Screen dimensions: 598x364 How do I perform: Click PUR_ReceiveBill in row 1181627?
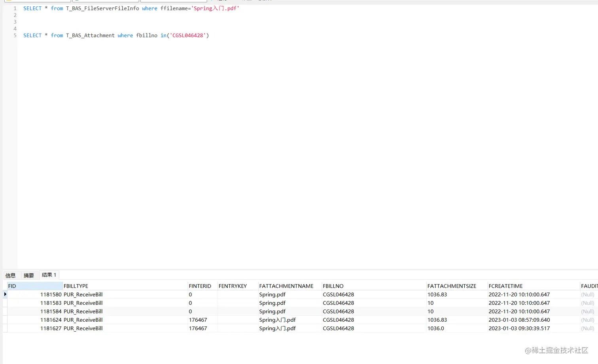pyautogui.click(x=83, y=328)
